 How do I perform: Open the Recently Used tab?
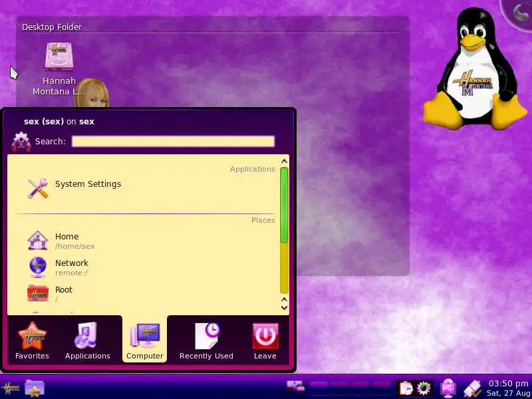206,340
